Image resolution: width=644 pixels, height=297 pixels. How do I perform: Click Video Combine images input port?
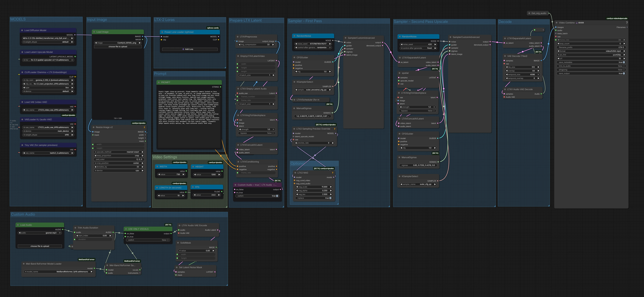point(556,27)
